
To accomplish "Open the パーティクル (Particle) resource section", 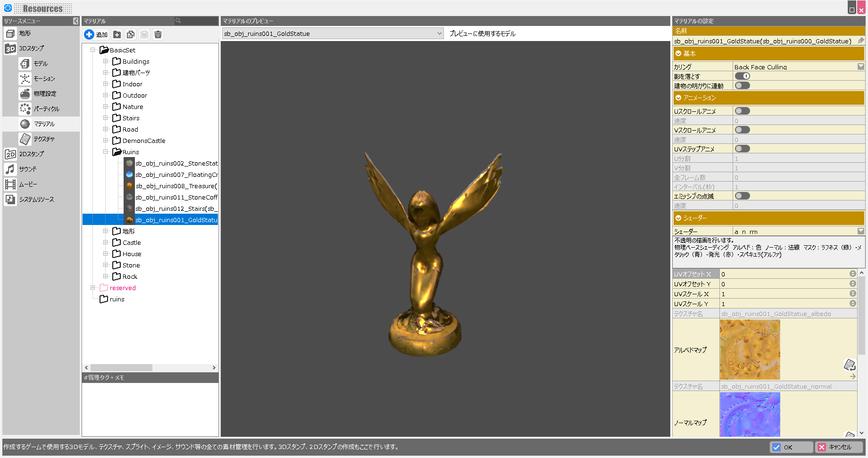I will click(x=46, y=109).
